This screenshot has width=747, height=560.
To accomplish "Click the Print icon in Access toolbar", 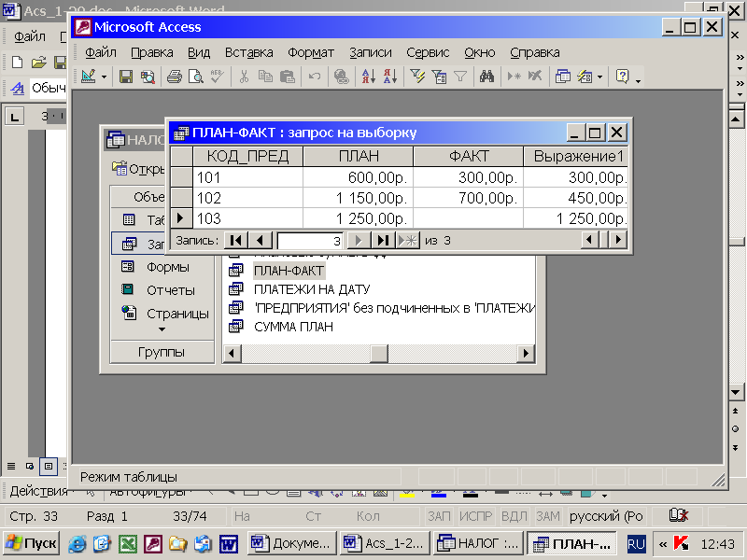I will [x=175, y=77].
